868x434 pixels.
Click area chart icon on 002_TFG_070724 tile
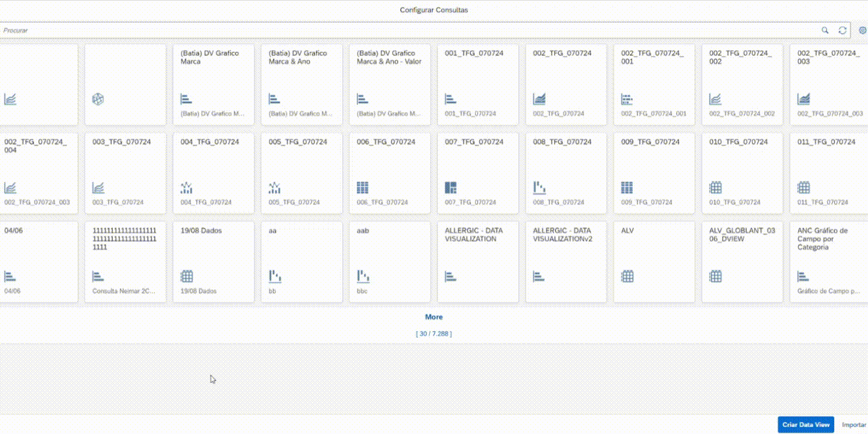click(539, 99)
